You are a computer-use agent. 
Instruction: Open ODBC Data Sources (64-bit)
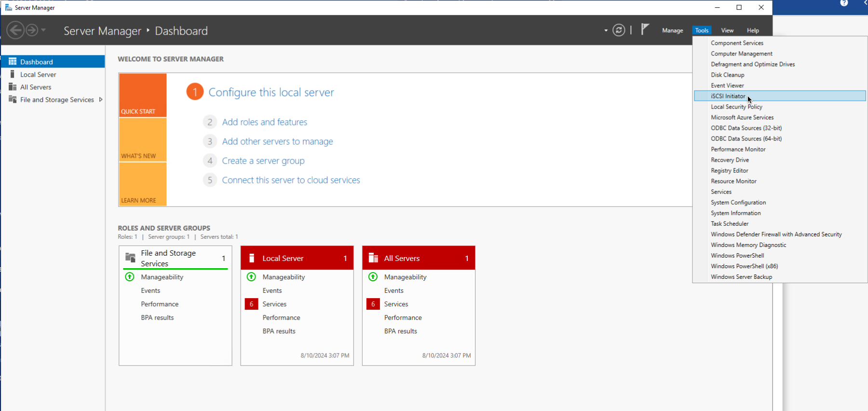780,138
